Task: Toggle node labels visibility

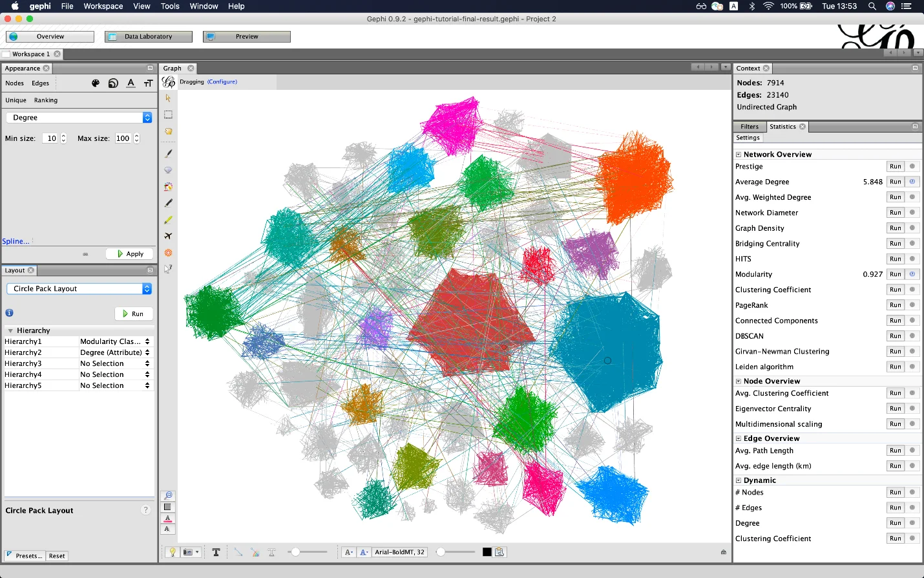Action: tap(216, 551)
